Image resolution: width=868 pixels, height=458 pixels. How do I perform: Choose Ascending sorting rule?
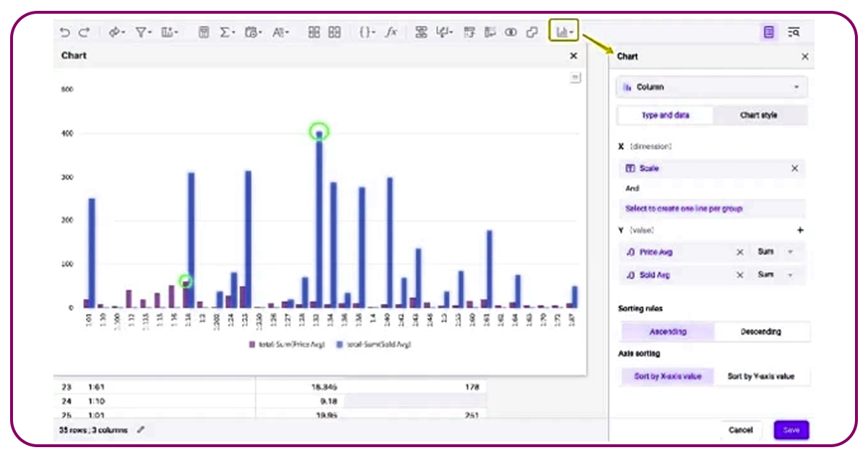pyautogui.click(x=668, y=332)
